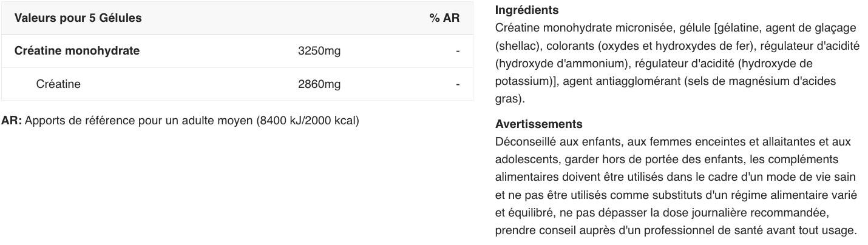Click the "(8400 kJ/2000 kcal)" footnote text

[308, 121]
